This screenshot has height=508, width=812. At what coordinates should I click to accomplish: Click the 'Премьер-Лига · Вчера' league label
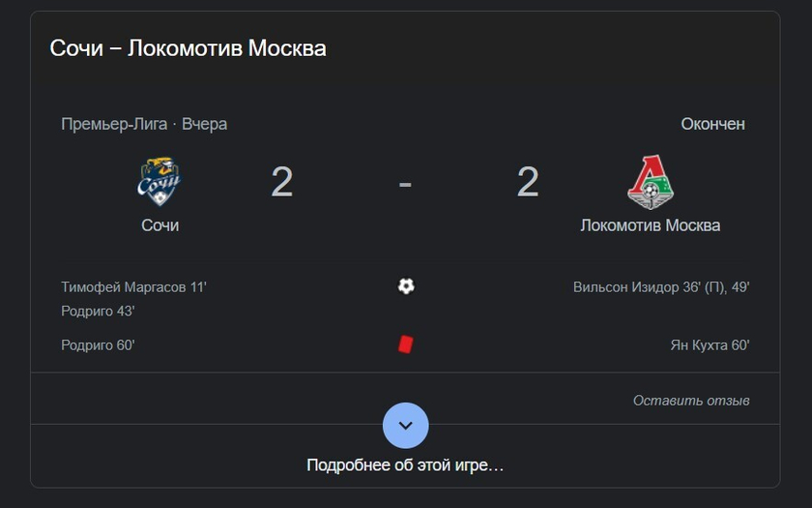(x=144, y=125)
